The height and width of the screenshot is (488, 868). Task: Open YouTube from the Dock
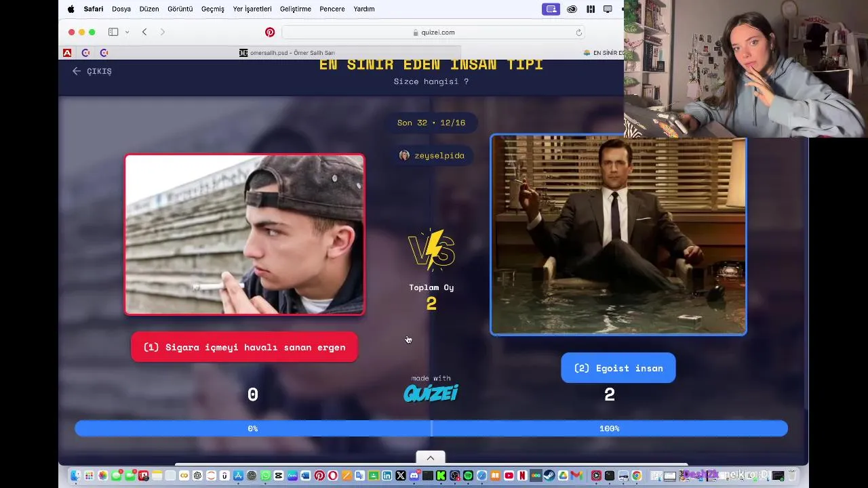[509, 476]
